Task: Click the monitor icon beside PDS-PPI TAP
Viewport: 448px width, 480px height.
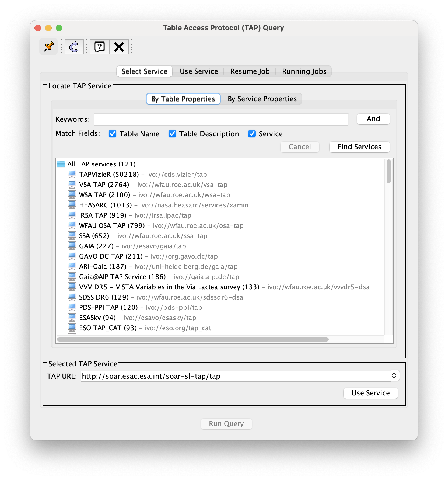Action: [x=72, y=307]
